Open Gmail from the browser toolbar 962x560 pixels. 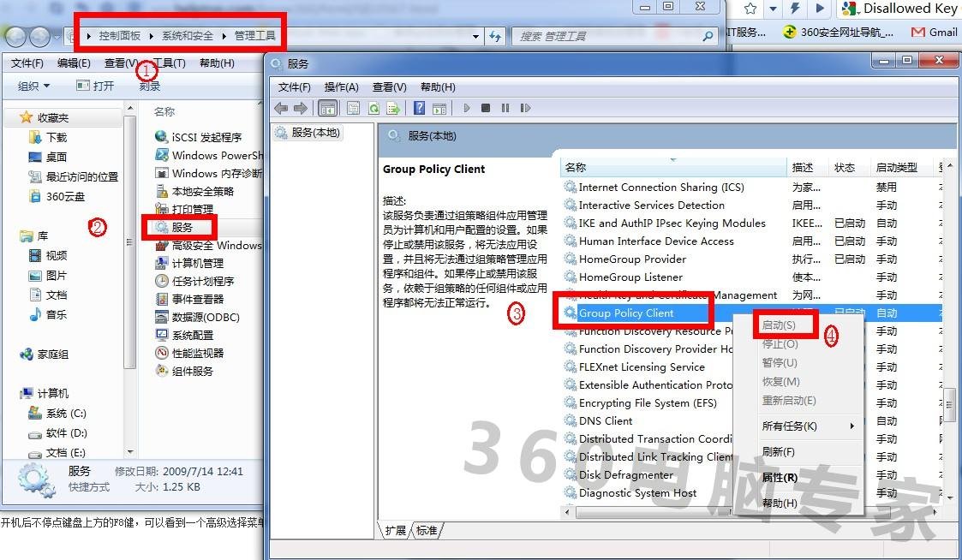[x=935, y=34]
